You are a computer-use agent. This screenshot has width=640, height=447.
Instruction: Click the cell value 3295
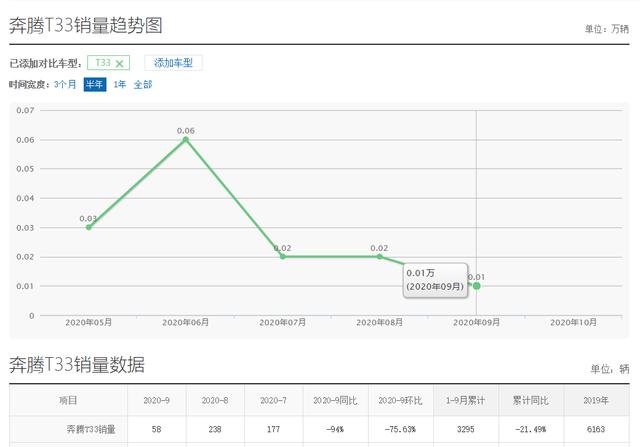click(x=465, y=429)
